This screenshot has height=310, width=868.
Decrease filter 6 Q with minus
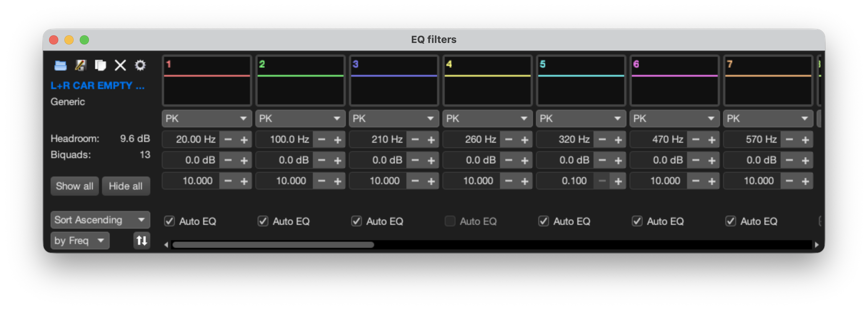[x=696, y=181]
